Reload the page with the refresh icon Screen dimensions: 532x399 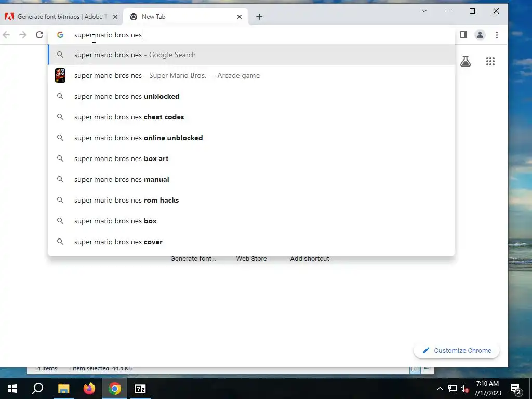coord(39,35)
